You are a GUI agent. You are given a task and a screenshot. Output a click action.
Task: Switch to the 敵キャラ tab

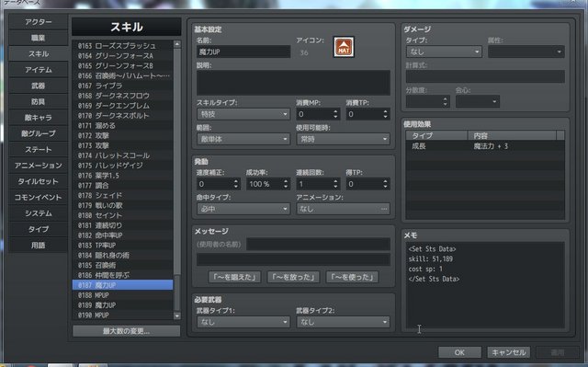pyautogui.click(x=39, y=118)
